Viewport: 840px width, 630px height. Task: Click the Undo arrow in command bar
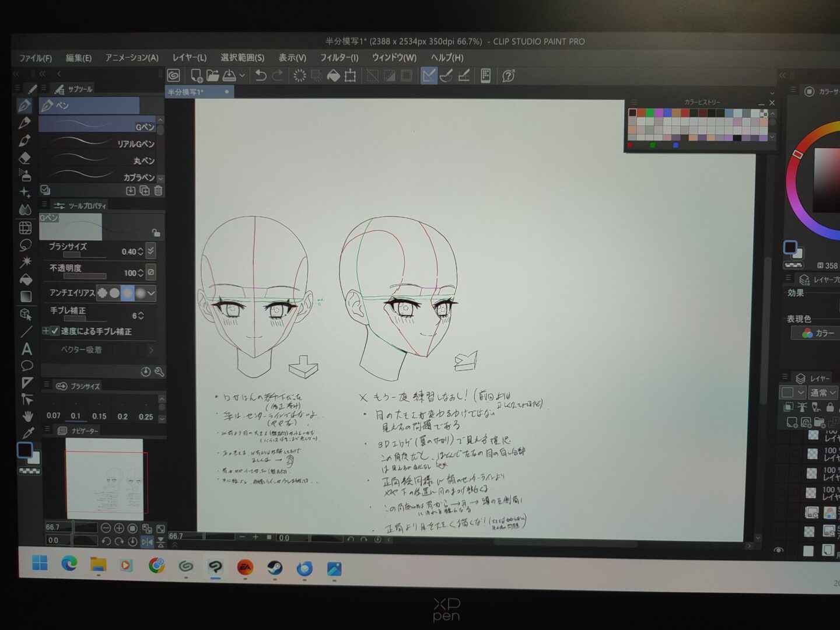261,76
